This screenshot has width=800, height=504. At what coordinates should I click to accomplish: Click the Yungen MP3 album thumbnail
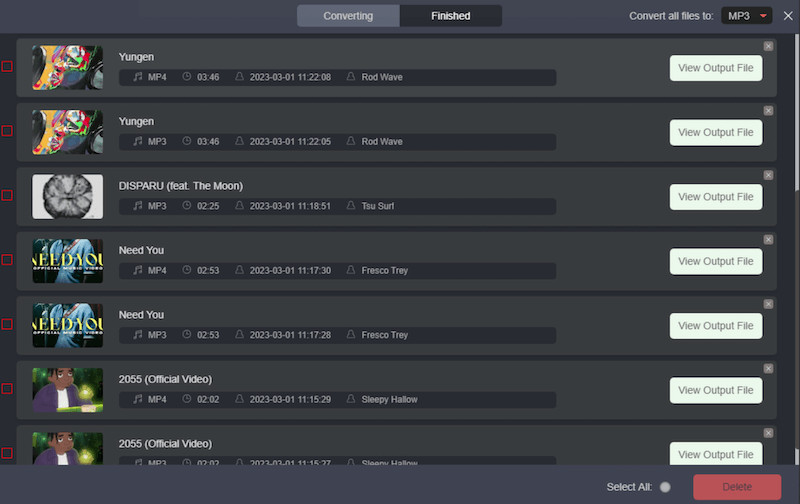coord(67,132)
